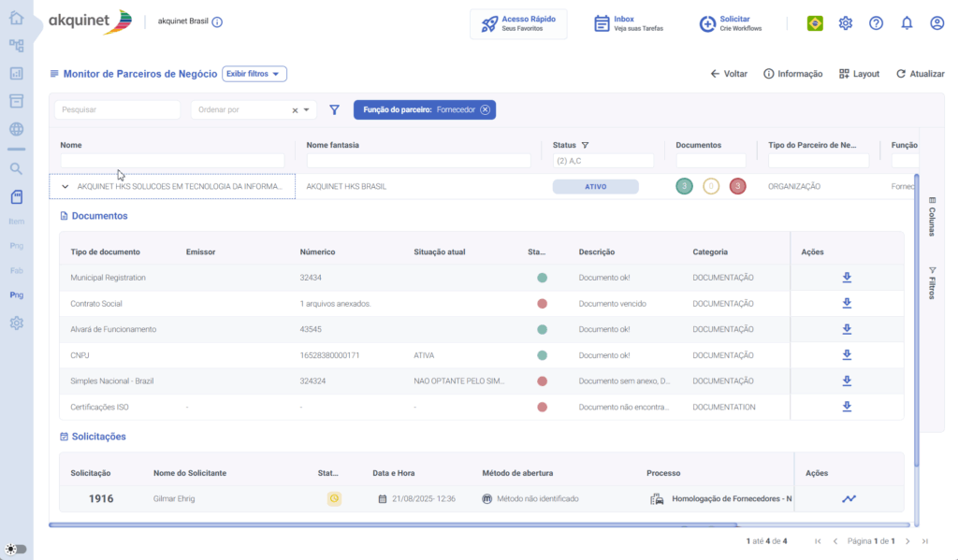Open the clipboard icon in sidebar
Viewport: 958px width, 560px height.
coord(17,196)
